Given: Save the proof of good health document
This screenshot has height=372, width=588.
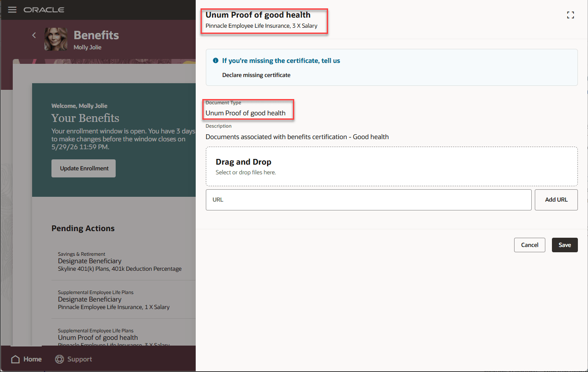Looking at the screenshot, I should click(565, 245).
